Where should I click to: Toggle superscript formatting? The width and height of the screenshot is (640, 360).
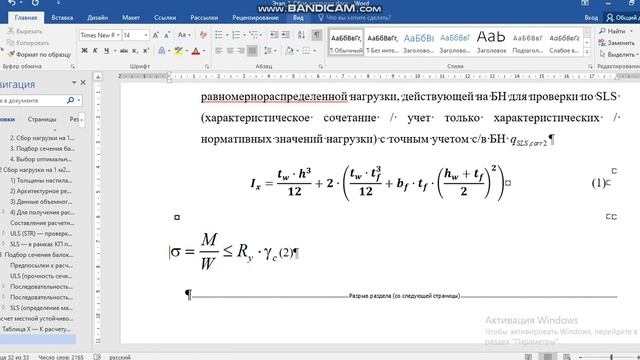pyautogui.click(x=146, y=51)
